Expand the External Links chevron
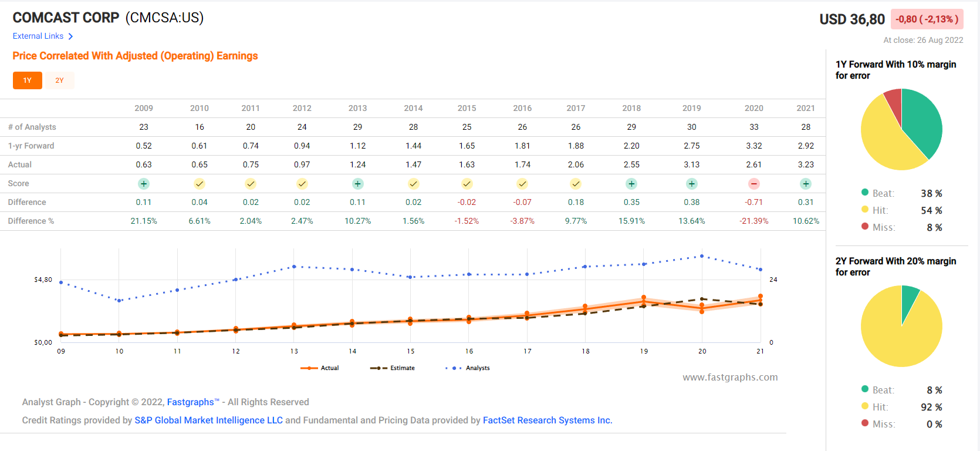The image size is (980, 451). click(x=70, y=36)
